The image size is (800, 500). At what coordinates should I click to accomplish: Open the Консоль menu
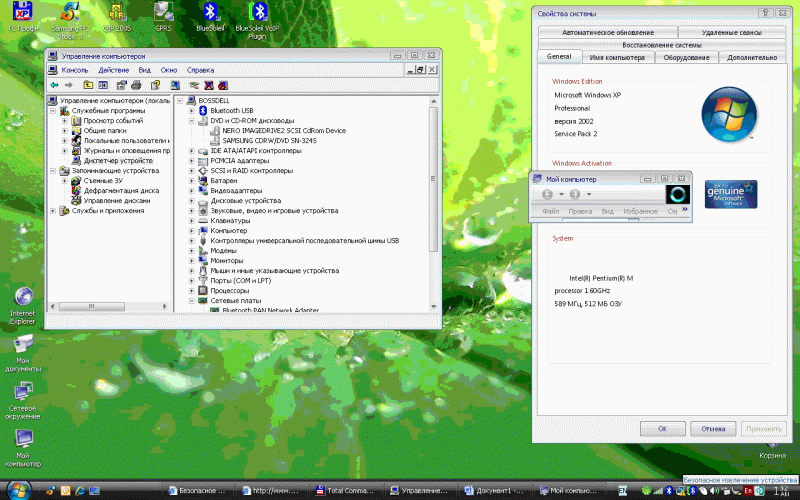74,70
